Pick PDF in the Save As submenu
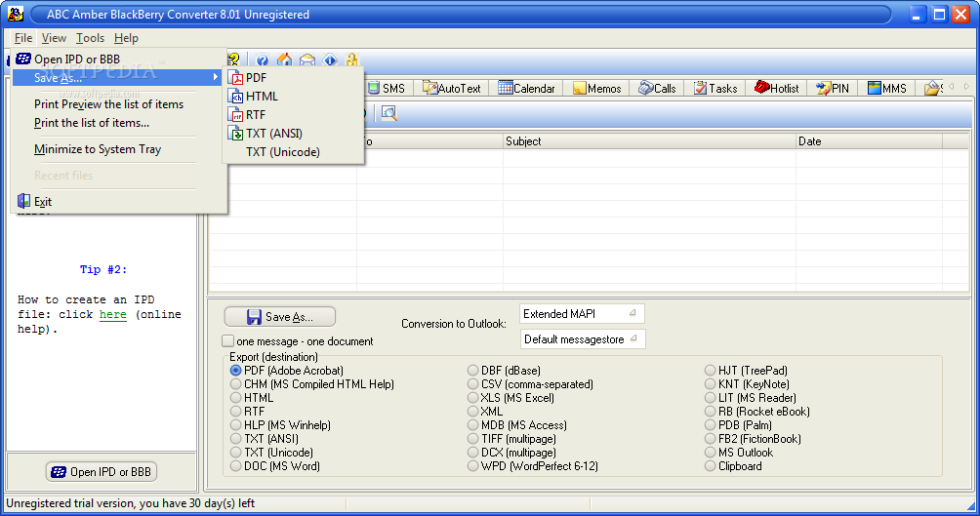980x516 pixels. click(293, 77)
